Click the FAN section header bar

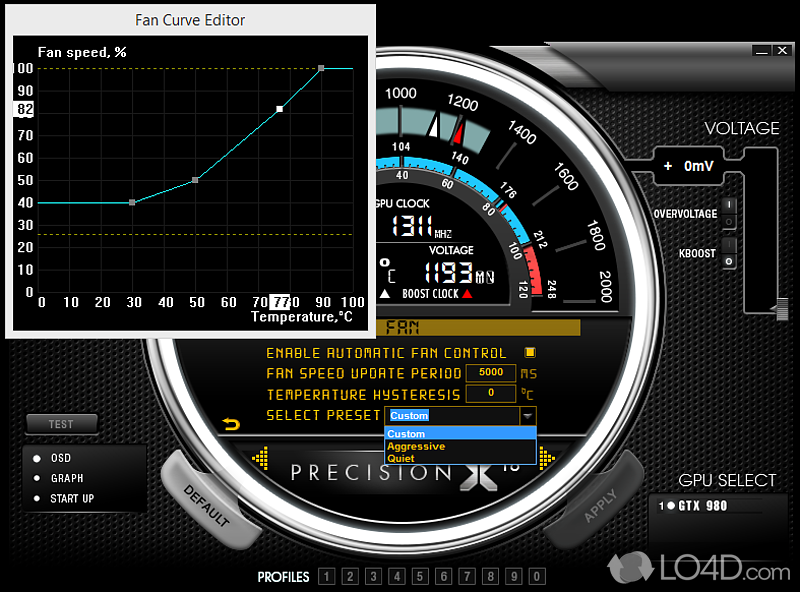pyautogui.click(x=478, y=327)
